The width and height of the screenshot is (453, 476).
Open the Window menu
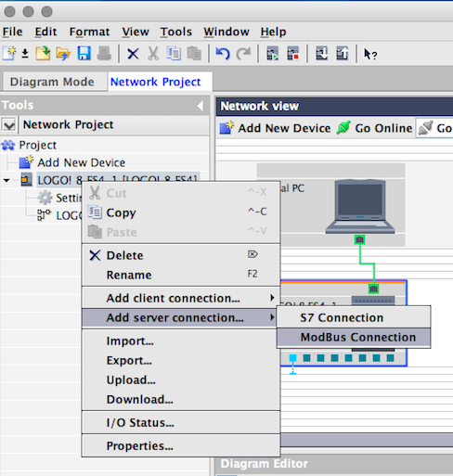click(226, 32)
